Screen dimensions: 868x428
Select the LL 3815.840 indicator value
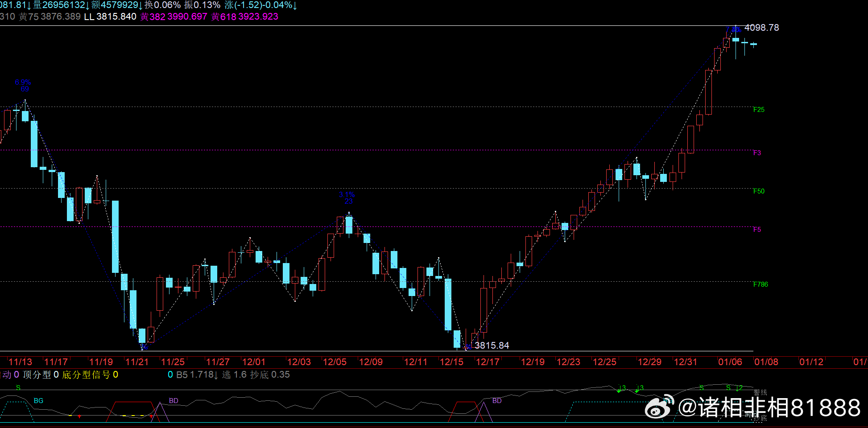tap(110, 16)
